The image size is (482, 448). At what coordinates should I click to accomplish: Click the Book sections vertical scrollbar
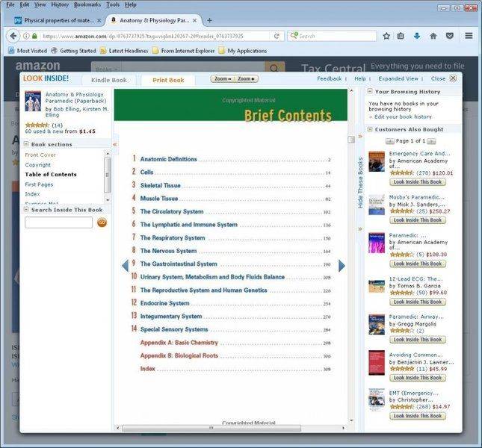pos(108,176)
